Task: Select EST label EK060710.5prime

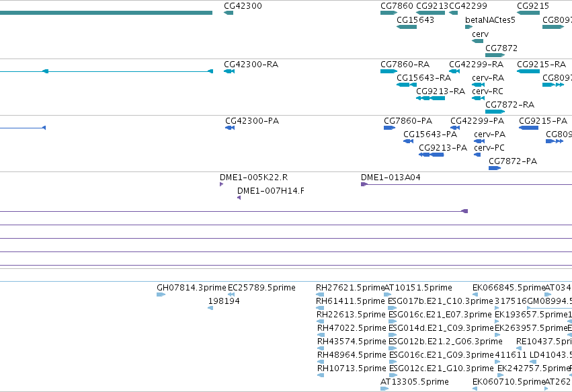Action: click(509, 382)
